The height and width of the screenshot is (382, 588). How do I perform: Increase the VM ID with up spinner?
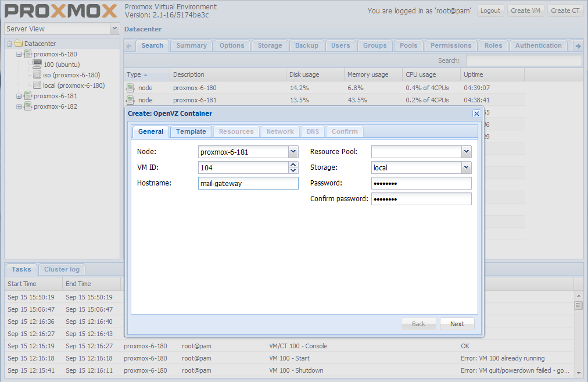[x=293, y=165]
